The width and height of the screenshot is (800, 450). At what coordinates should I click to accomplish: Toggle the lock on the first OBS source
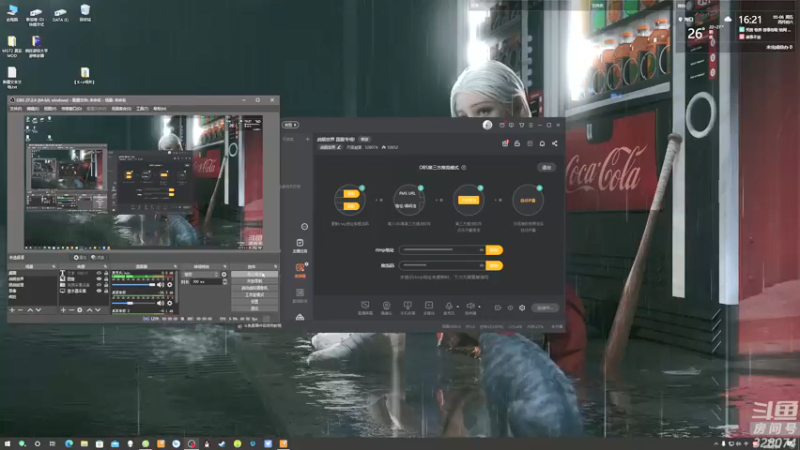click(105, 274)
